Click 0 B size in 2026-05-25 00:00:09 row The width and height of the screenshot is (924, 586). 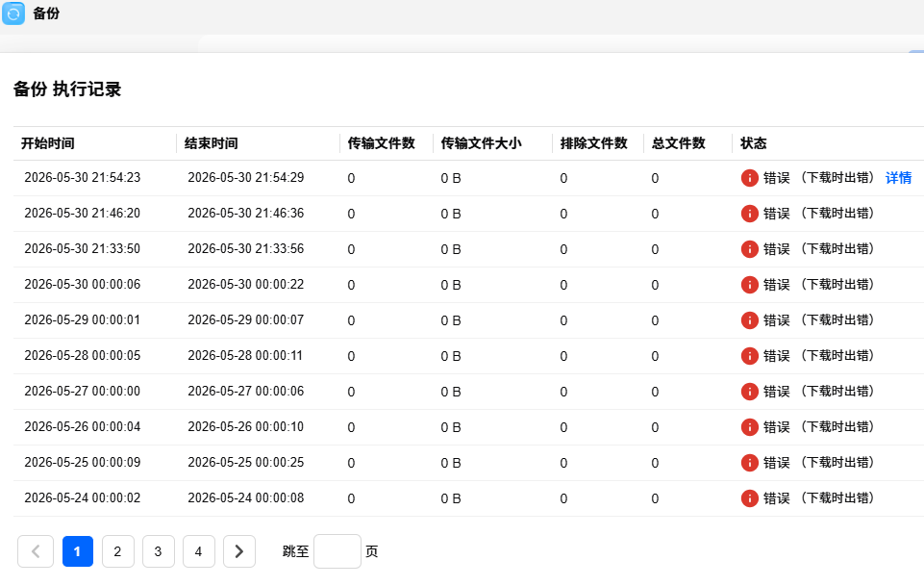click(451, 464)
